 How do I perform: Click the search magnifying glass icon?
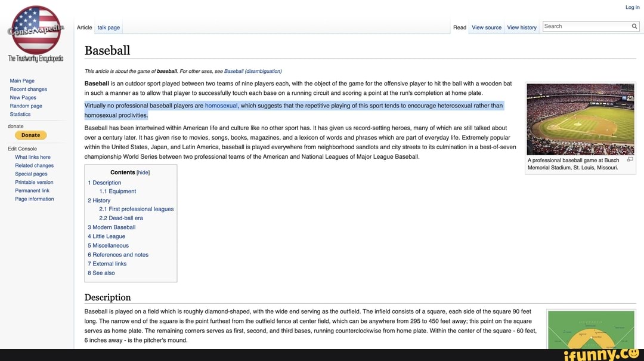pos(634,26)
